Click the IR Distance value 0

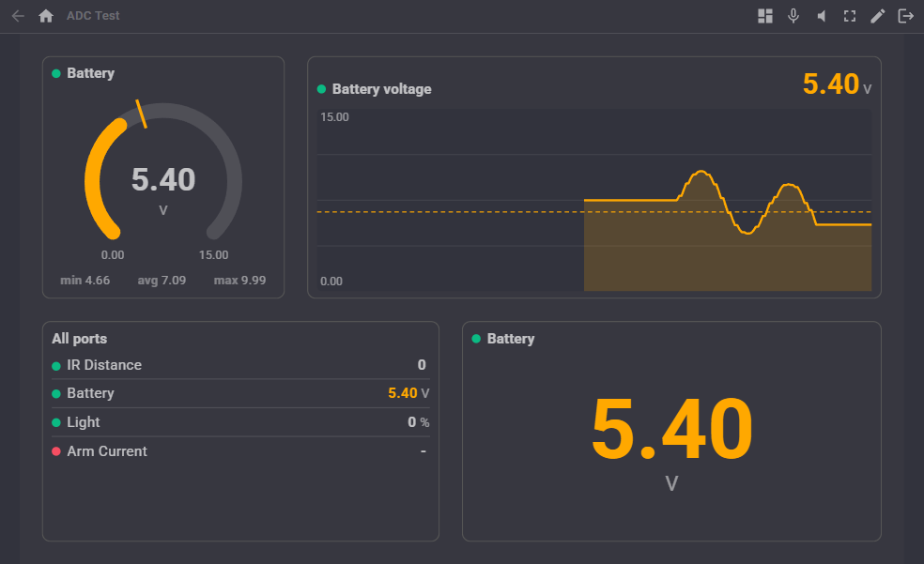422,365
